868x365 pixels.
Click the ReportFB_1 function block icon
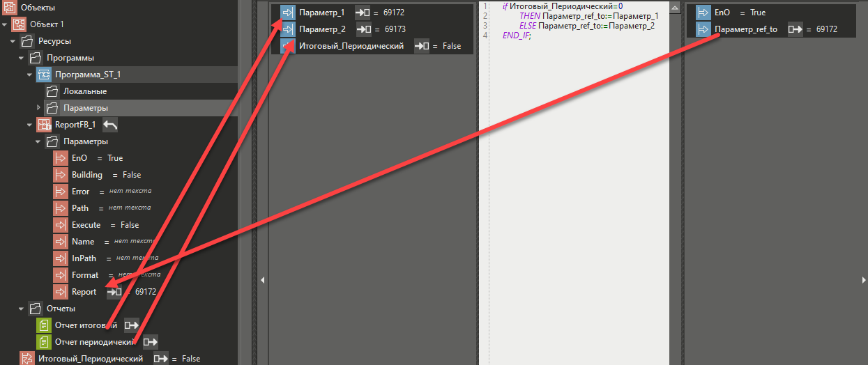coord(44,125)
